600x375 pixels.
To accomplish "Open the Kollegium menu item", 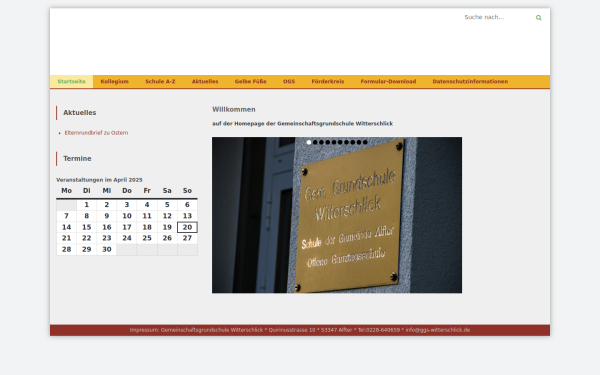I will tap(114, 82).
